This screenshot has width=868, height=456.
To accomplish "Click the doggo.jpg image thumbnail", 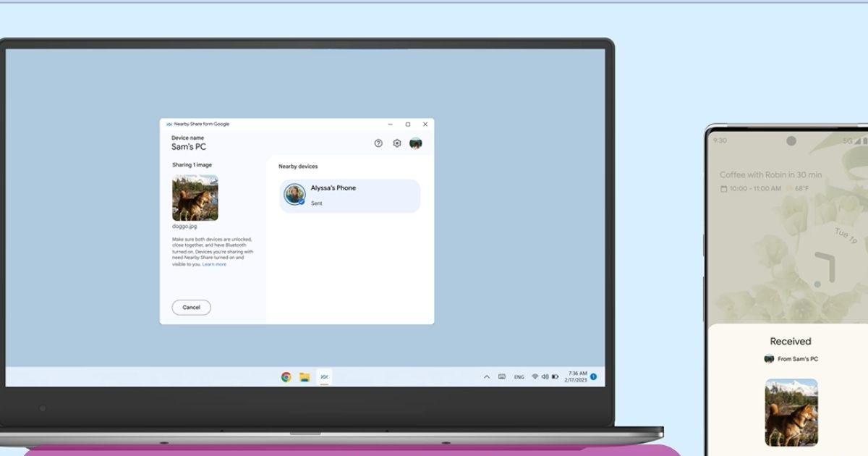I will (x=195, y=198).
